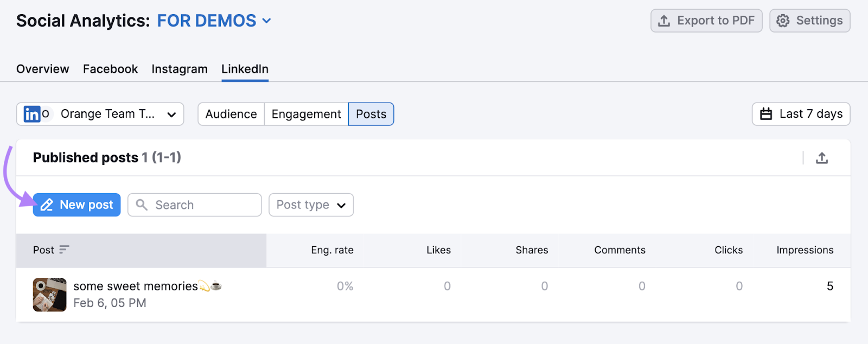The height and width of the screenshot is (344, 868).
Task: Click the sort icon next to Post column
Action: pyautogui.click(x=64, y=250)
